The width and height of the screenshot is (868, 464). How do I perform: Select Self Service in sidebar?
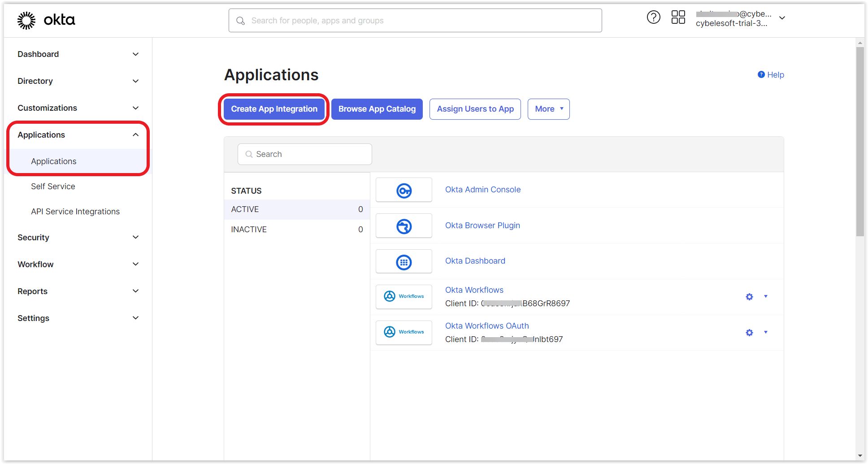(53, 186)
